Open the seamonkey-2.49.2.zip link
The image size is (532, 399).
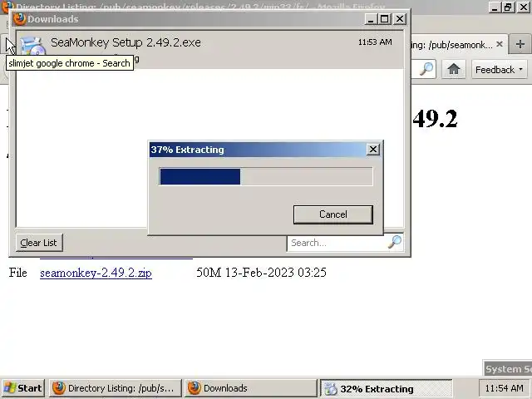tap(96, 273)
